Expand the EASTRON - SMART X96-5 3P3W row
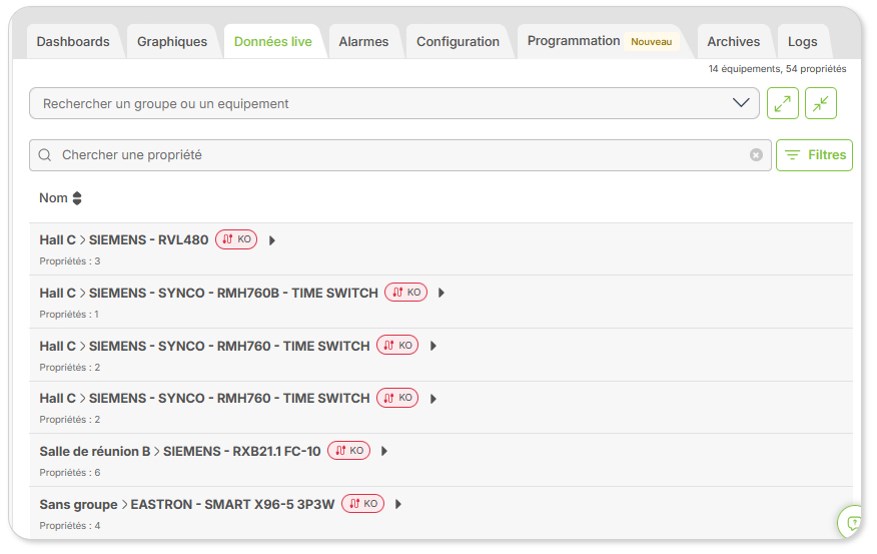This screenshot has width=877, height=554. pyautogui.click(x=398, y=504)
